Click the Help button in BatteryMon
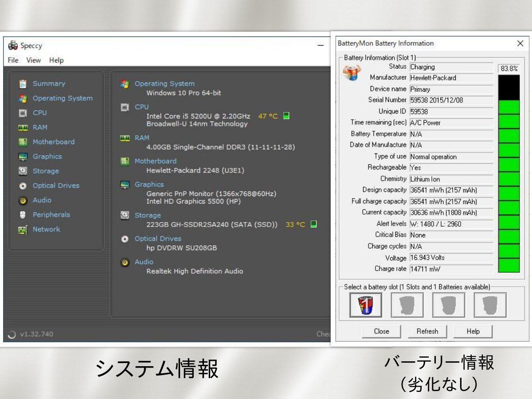Screen dimensions: 532x399 473,331
